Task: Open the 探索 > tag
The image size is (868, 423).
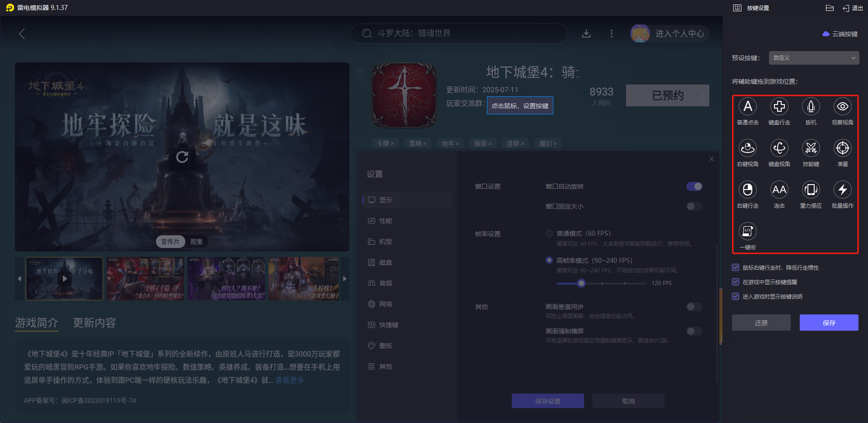Action: pyautogui.click(x=483, y=143)
